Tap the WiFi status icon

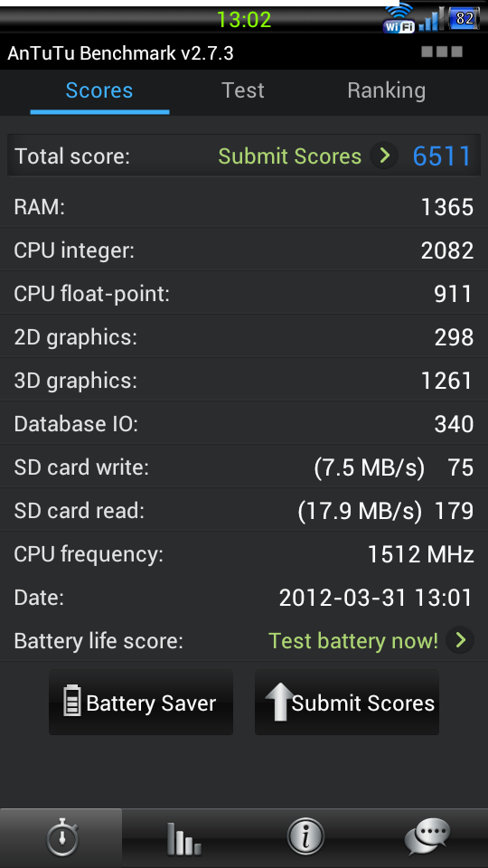pos(399,18)
